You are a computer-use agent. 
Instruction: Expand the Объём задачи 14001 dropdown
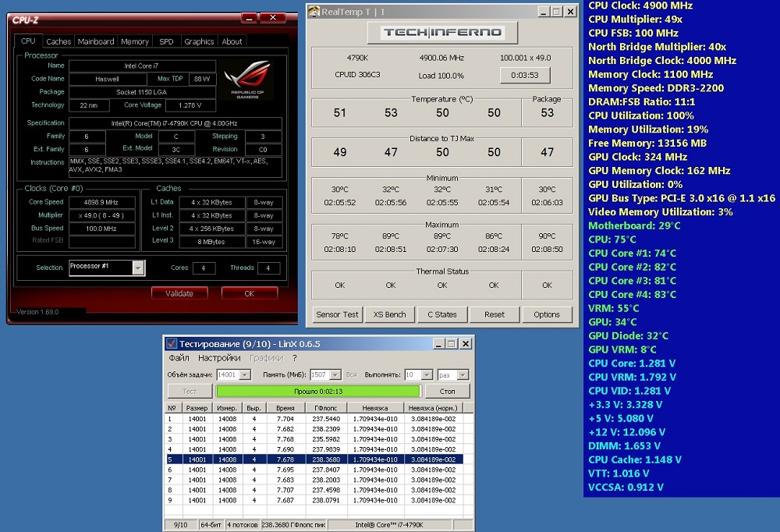[x=245, y=374]
